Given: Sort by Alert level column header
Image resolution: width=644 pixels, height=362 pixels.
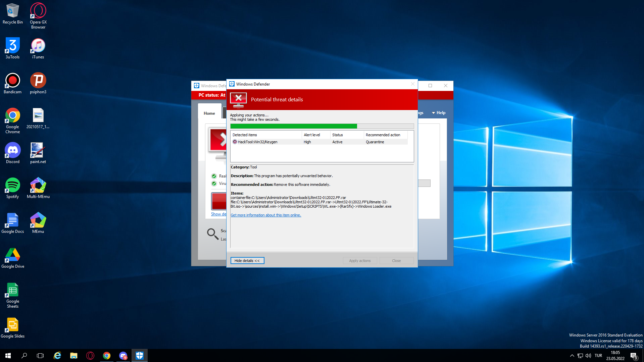Looking at the screenshot, I should coord(312,135).
